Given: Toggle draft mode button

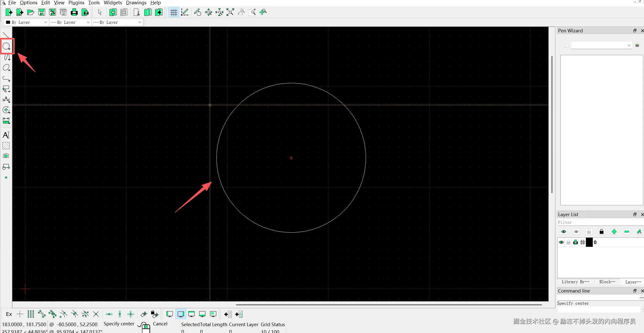Looking at the screenshot, I should [x=185, y=12].
